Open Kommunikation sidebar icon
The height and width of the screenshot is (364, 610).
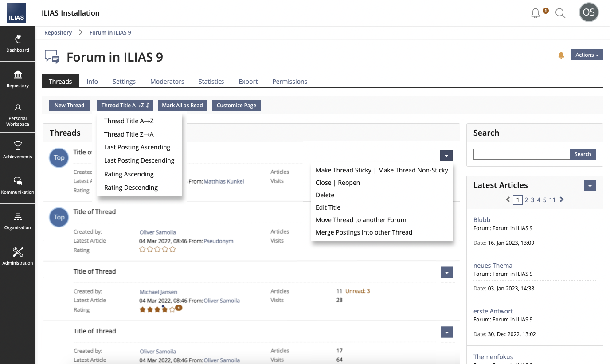point(18,185)
